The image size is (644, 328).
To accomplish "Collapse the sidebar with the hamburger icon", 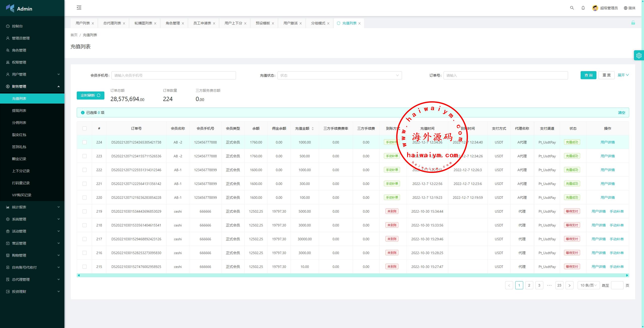I will (x=79, y=8).
